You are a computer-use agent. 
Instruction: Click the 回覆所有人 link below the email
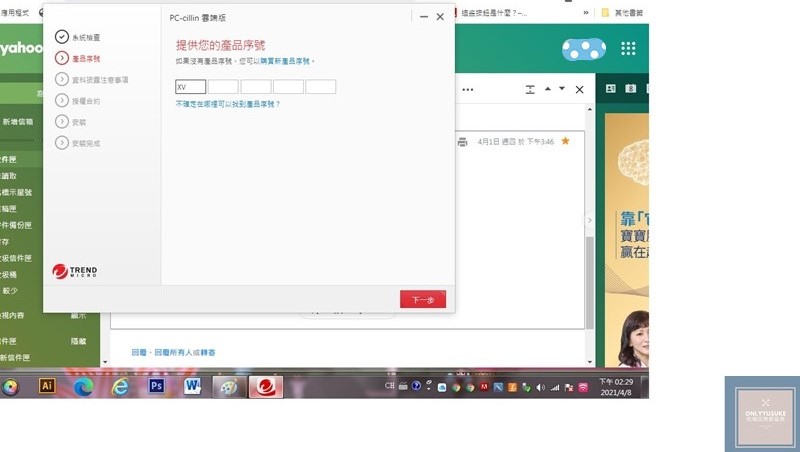click(174, 353)
